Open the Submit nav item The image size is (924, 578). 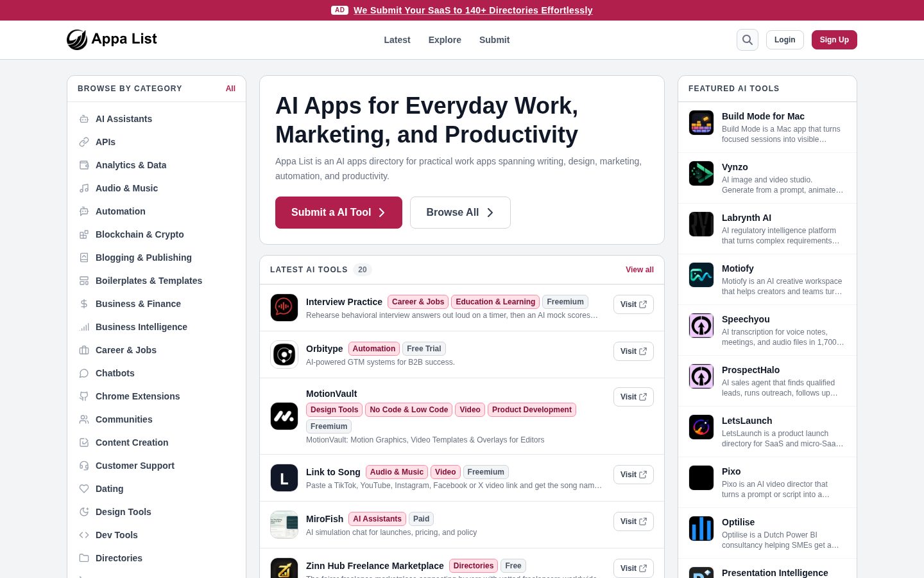(494, 40)
